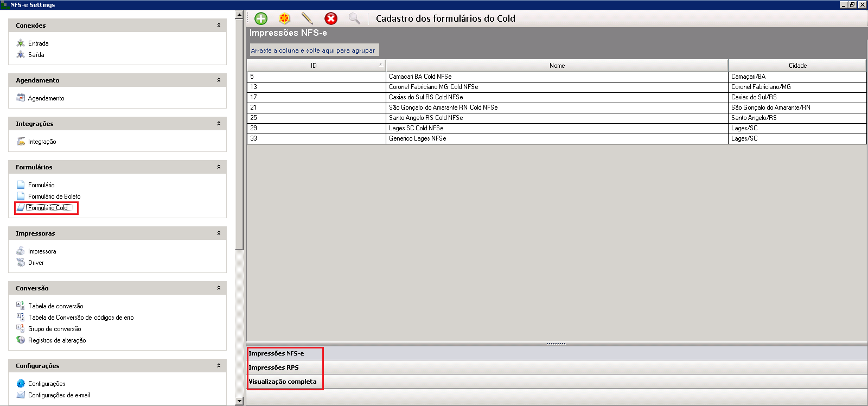Click the ID cell with value 33
Screen dimensions: 868x406
316,138
